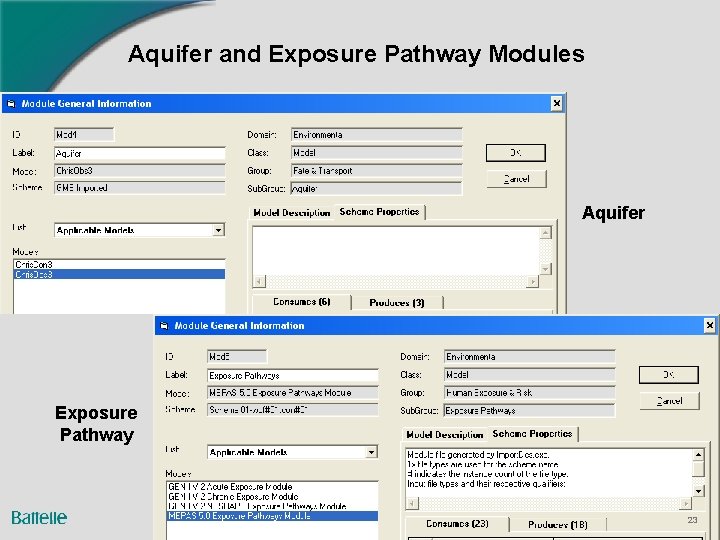Viewport: 720px width, 540px height.
Task: Close the Aquifer Module General Information window
Action: click(557, 103)
